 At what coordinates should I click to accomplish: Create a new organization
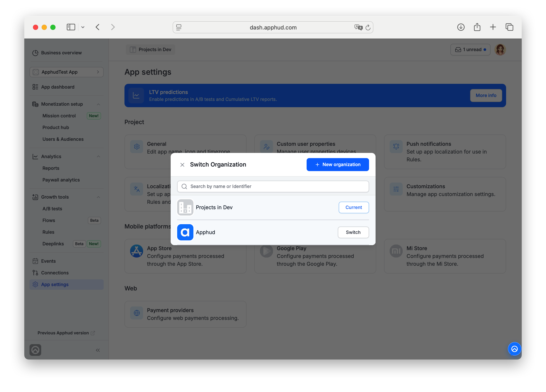coord(338,165)
